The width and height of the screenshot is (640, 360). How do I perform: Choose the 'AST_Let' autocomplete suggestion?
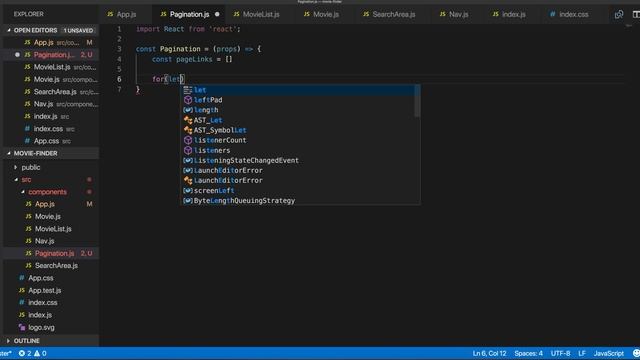coord(298,120)
